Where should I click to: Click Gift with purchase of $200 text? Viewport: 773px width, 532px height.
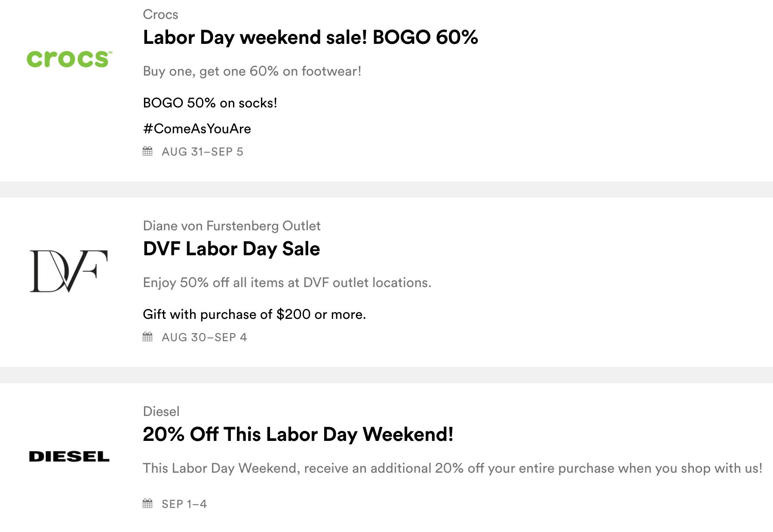254,315
